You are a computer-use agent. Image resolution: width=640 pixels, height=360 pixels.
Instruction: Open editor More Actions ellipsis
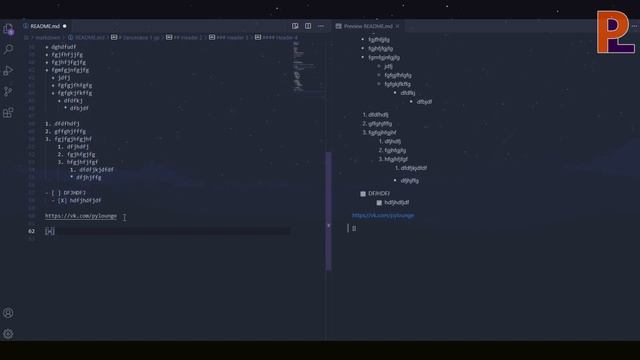point(321,26)
